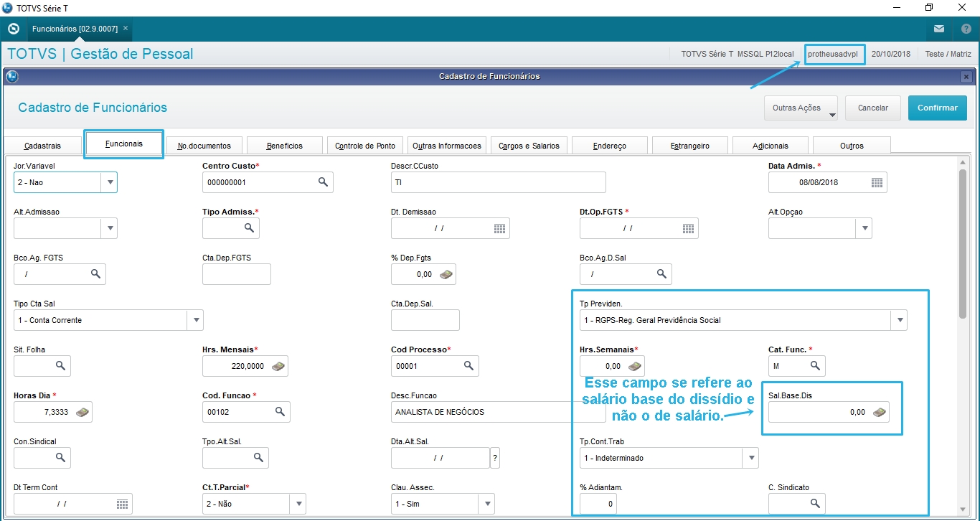Open Tipo Admiss. lookup magnifier
980x521 pixels.
coord(249,228)
